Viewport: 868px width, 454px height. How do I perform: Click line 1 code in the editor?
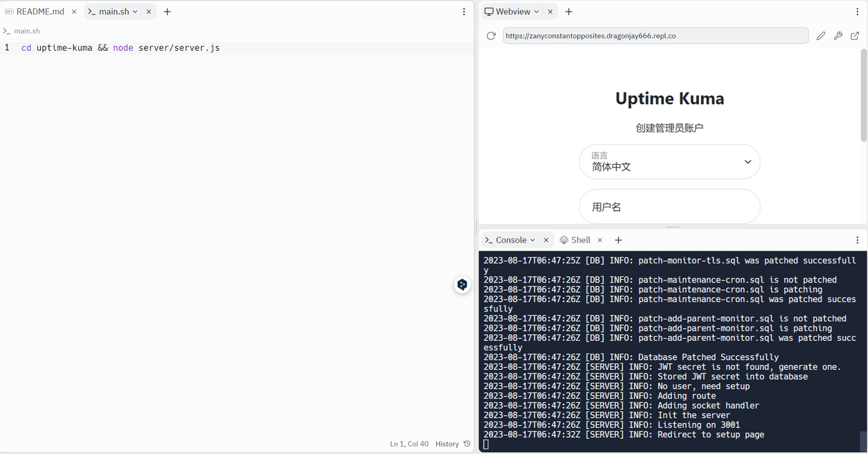pos(121,48)
